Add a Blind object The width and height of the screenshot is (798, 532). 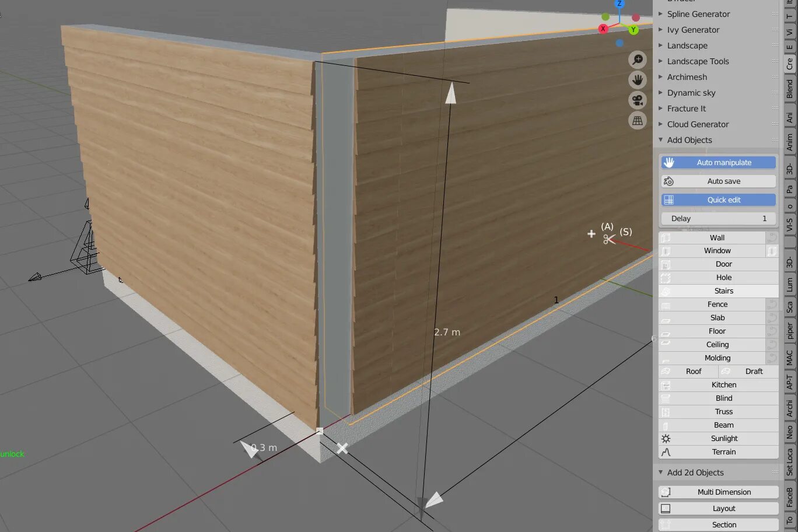click(719, 398)
